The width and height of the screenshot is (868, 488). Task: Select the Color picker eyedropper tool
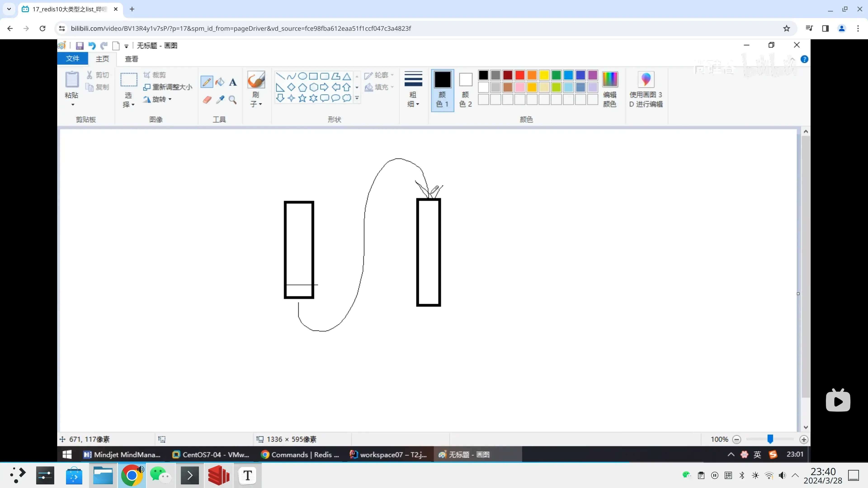point(220,100)
